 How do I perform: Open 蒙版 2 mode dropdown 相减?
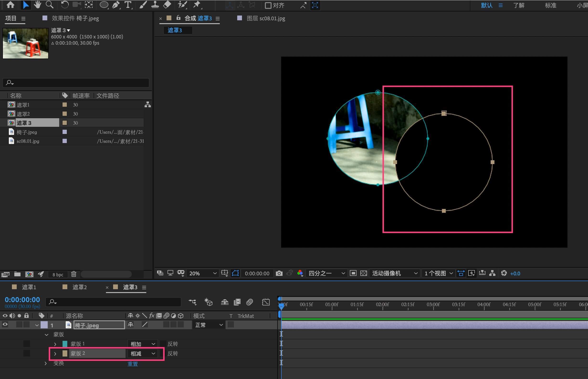[x=143, y=353]
